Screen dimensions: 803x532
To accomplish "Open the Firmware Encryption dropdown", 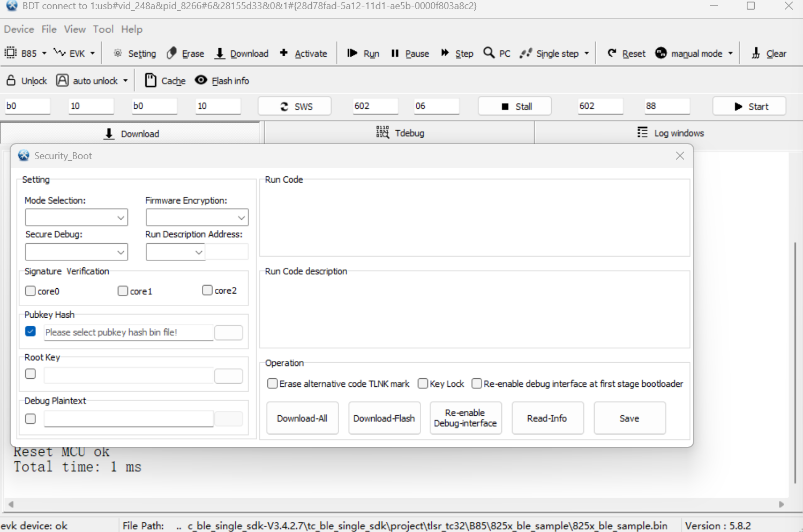I will click(197, 218).
